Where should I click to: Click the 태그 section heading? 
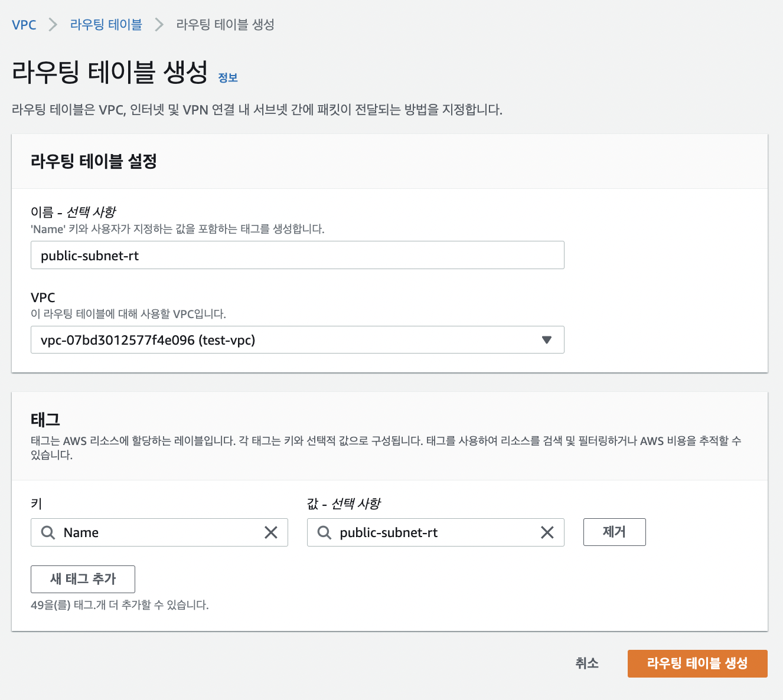pyautogui.click(x=45, y=420)
